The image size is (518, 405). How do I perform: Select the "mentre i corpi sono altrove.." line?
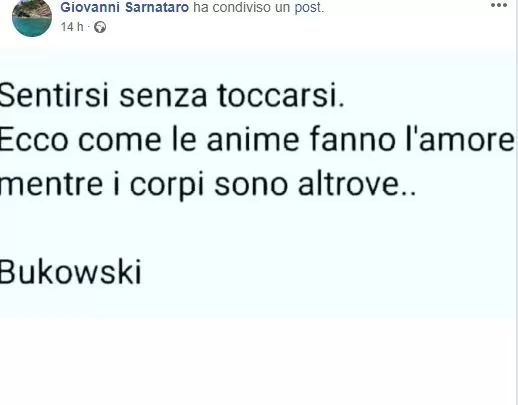coord(208,184)
